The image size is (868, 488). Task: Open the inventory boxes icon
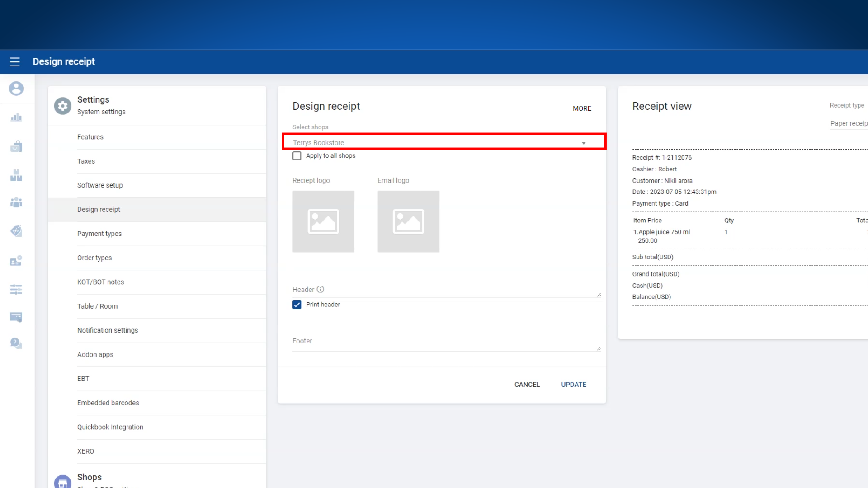pos(16,175)
